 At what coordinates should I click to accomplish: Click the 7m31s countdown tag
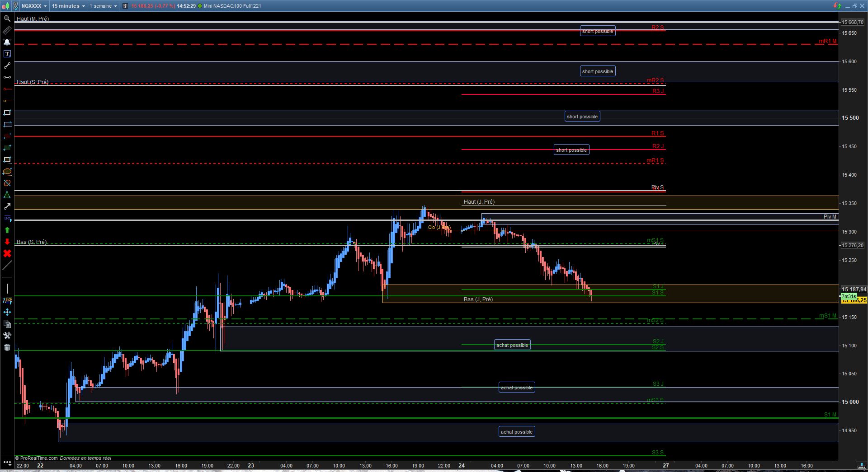tap(849, 296)
